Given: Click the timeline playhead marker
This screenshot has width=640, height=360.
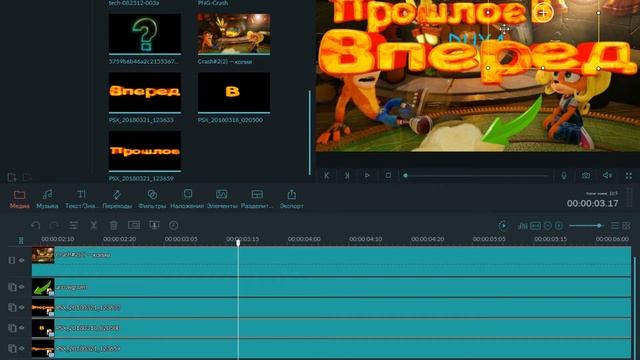Looking at the screenshot, I should 238,242.
